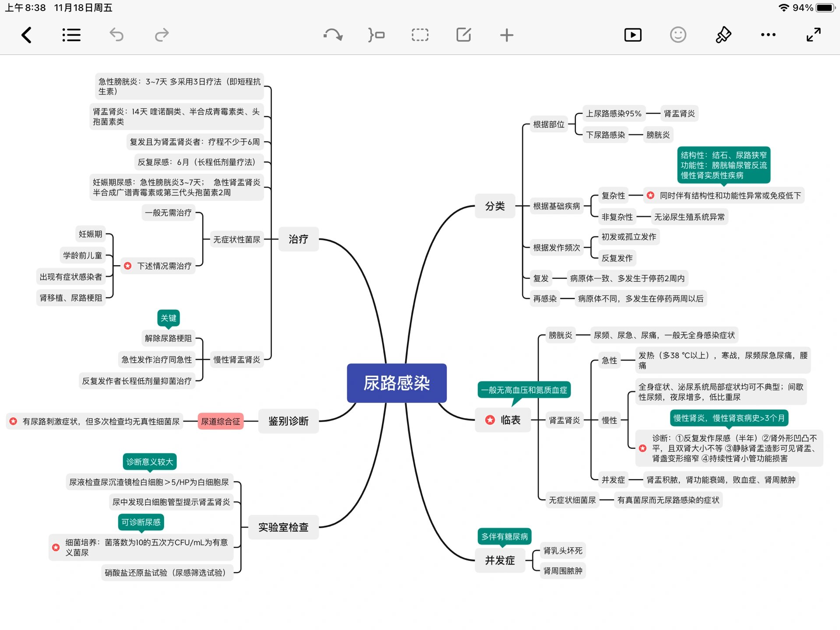The width and height of the screenshot is (840, 630).
Task: Insert a dashed boundary box
Action: point(420,35)
